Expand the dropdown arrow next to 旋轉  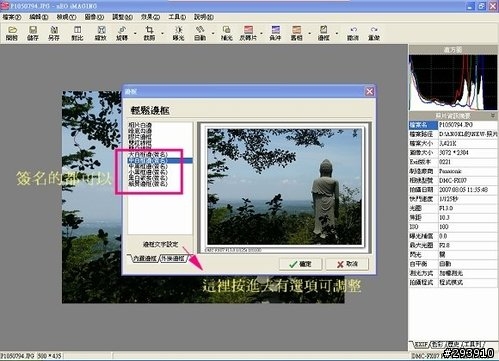click(135, 33)
